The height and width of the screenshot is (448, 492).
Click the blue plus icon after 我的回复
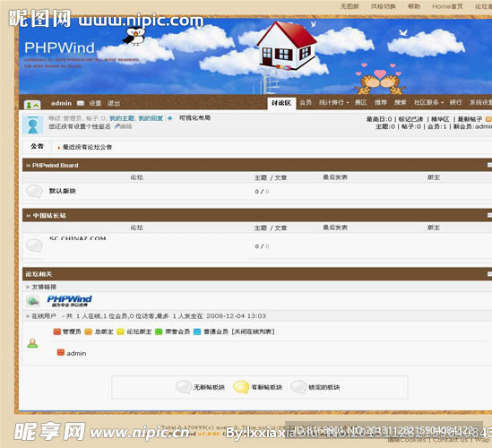click(x=169, y=118)
